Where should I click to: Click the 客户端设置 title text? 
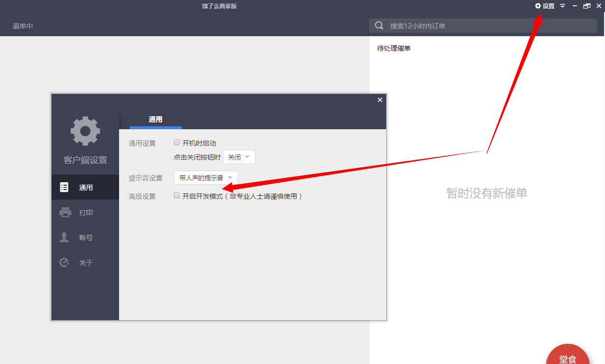tap(85, 160)
